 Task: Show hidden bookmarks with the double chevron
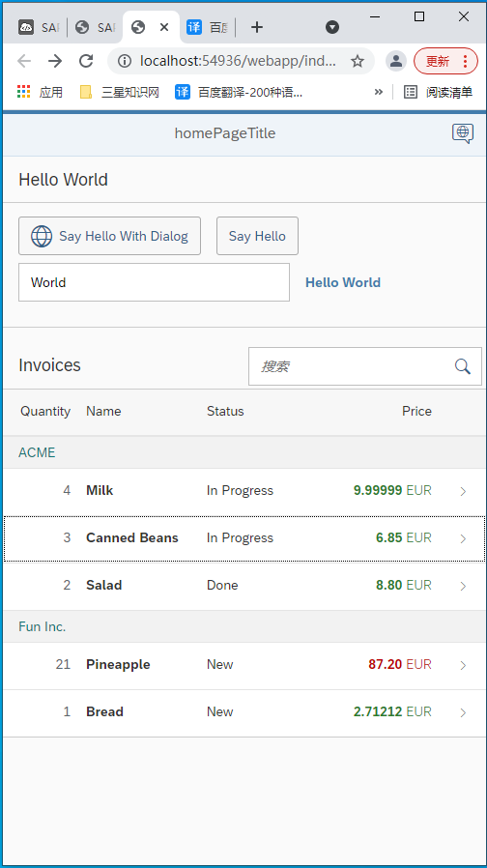tap(379, 92)
